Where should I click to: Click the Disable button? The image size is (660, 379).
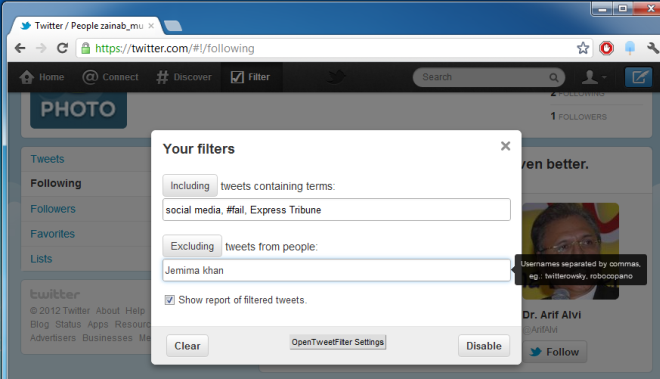(x=484, y=346)
